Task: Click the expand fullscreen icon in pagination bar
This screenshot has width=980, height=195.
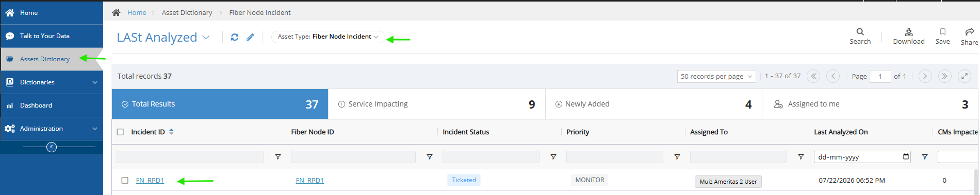Action: pos(965,76)
